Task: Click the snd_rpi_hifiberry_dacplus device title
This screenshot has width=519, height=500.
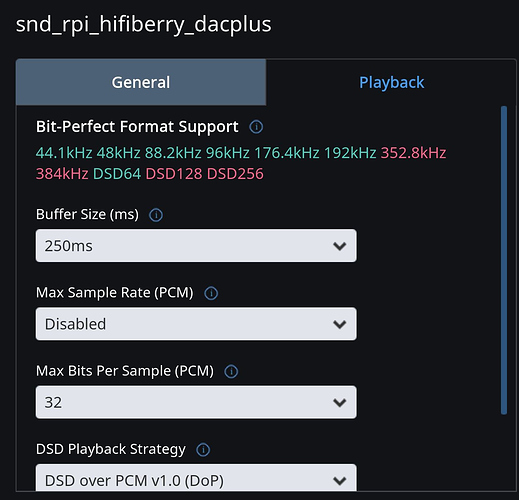Action: tap(144, 25)
